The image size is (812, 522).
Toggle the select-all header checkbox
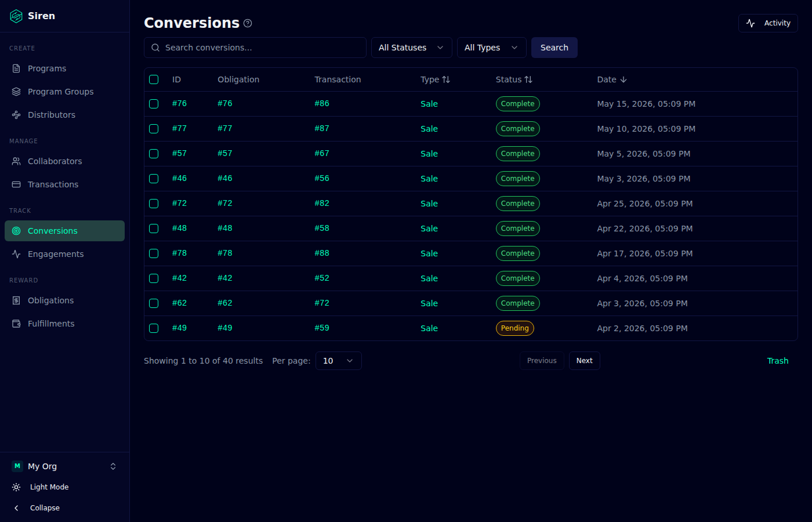pos(154,79)
